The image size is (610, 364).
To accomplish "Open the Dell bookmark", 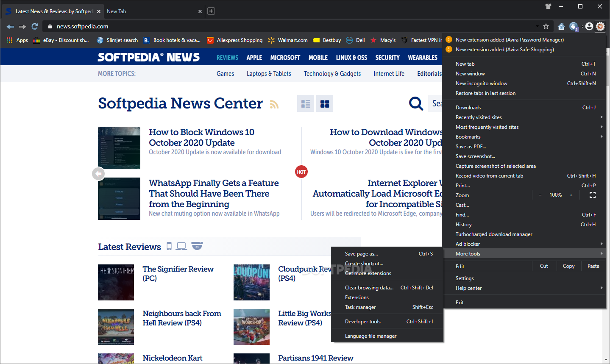I will (355, 40).
